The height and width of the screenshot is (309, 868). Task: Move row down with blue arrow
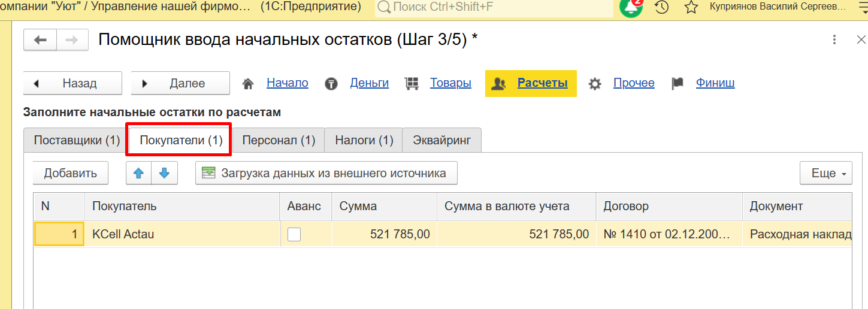[x=164, y=173]
